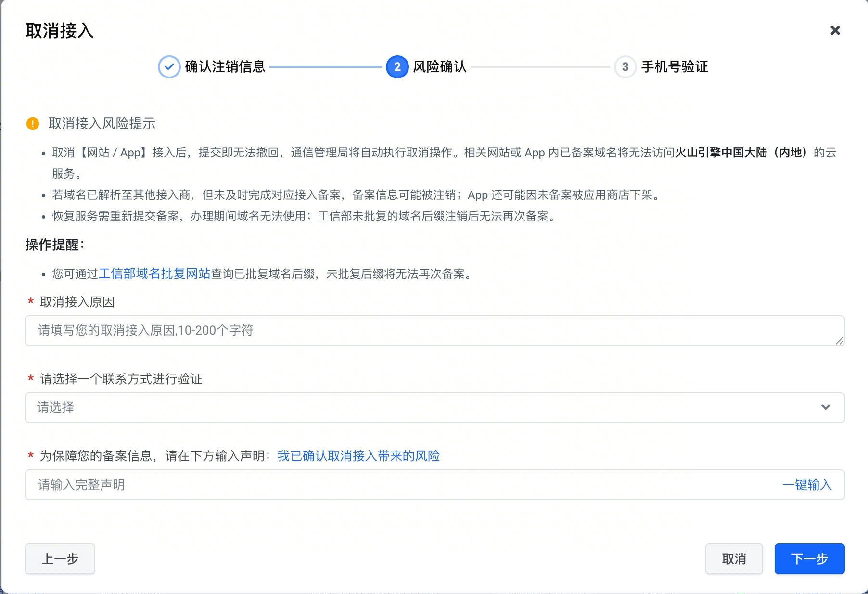This screenshot has height=594, width=868.
Task: Click the resize handle of the reason text area
Action: click(839, 341)
